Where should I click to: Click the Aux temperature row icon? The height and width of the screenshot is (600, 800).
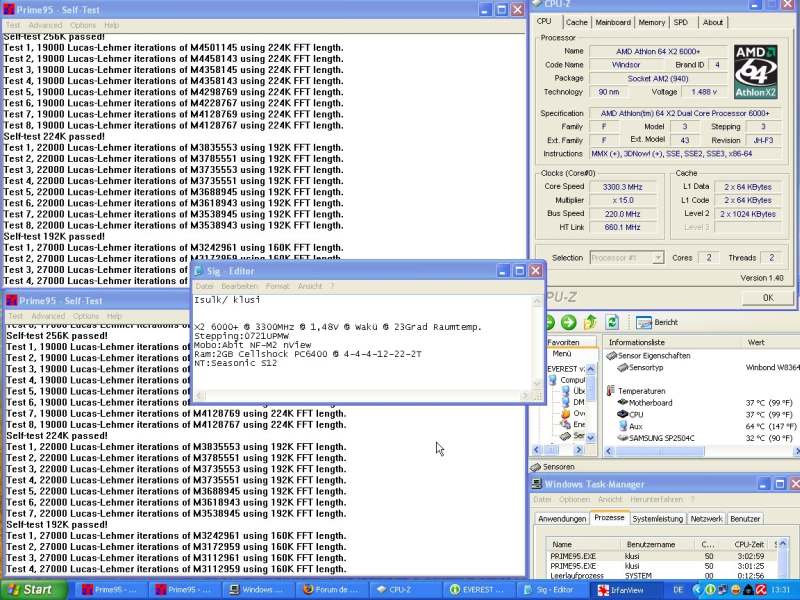coord(623,426)
